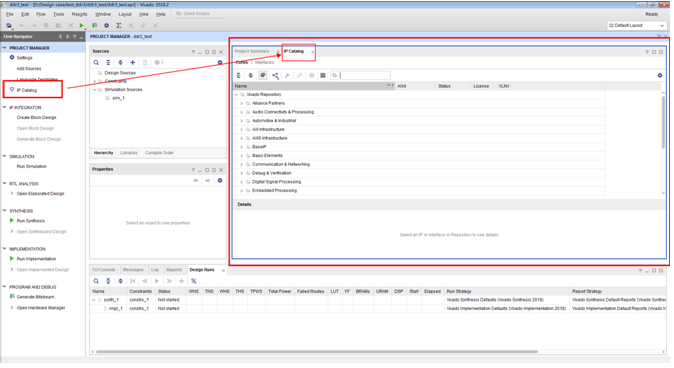Open IP Catalog from Flow Navigator

[27, 90]
